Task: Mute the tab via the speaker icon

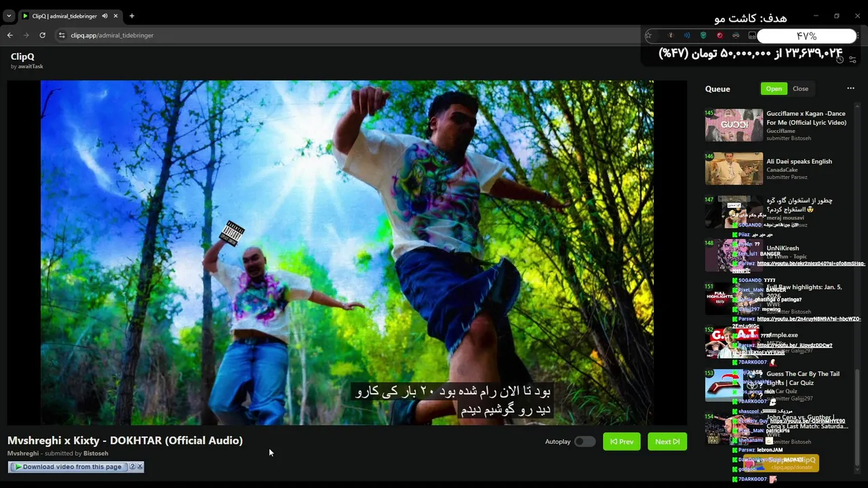Action: click(x=104, y=16)
